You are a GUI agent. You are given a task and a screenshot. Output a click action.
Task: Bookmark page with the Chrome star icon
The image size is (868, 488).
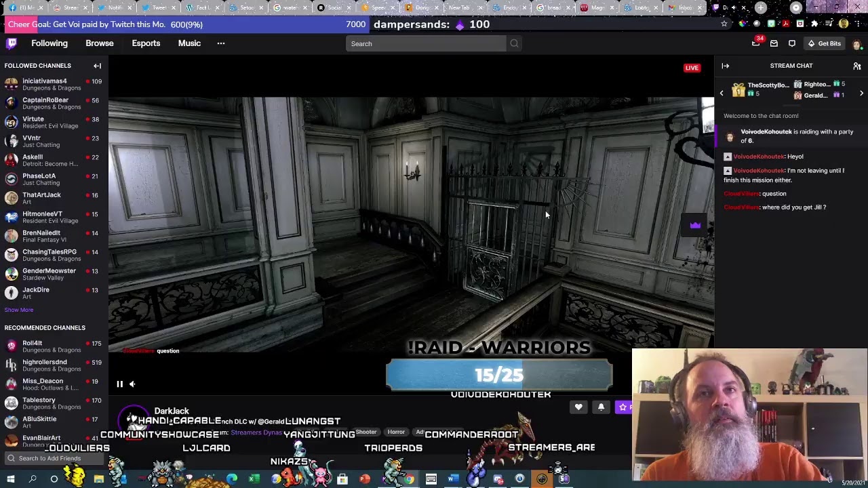pyautogui.click(x=724, y=24)
